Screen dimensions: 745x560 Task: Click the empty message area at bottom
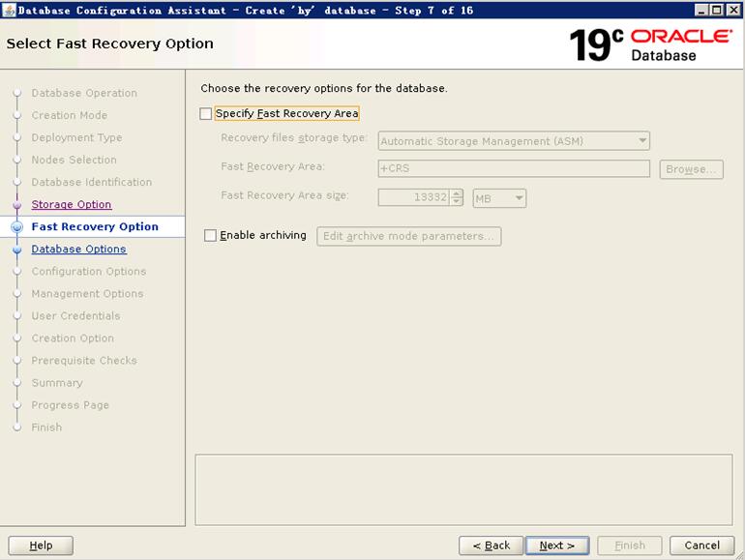(463, 489)
